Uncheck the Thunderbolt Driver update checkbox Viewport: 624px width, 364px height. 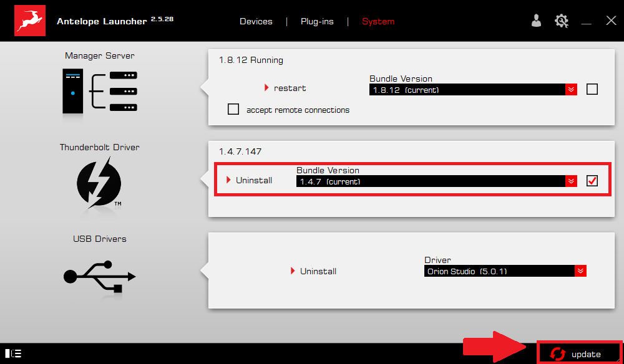(x=592, y=180)
